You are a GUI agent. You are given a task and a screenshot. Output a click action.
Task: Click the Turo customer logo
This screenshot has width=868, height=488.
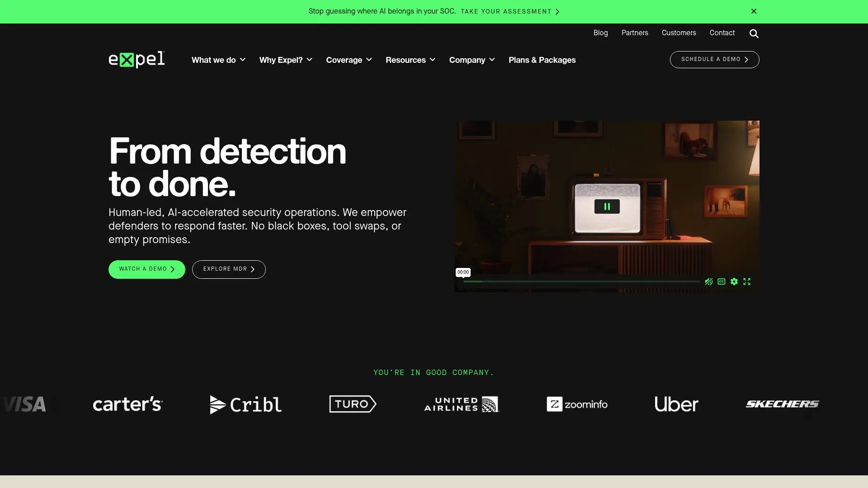tap(353, 404)
